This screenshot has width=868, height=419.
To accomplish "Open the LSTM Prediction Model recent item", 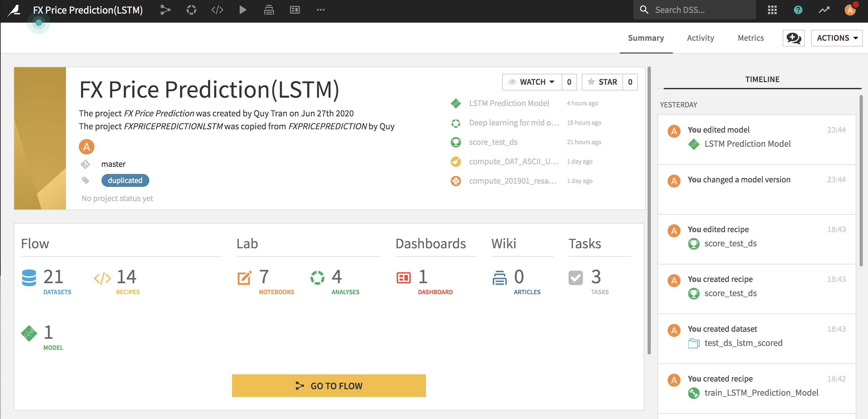I will coord(509,103).
